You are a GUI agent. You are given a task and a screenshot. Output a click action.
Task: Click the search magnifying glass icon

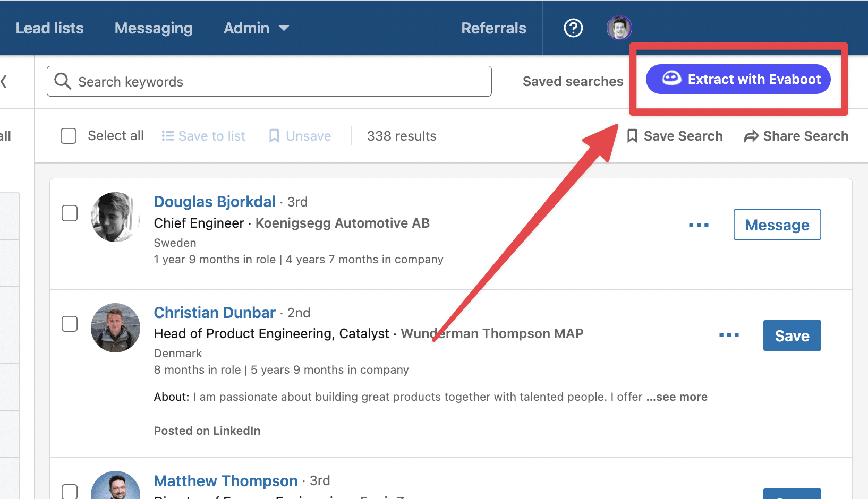(x=62, y=81)
